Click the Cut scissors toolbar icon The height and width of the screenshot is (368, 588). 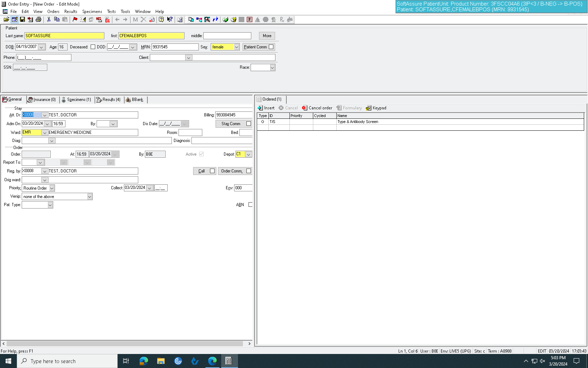pyautogui.click(x=49, y=20)
